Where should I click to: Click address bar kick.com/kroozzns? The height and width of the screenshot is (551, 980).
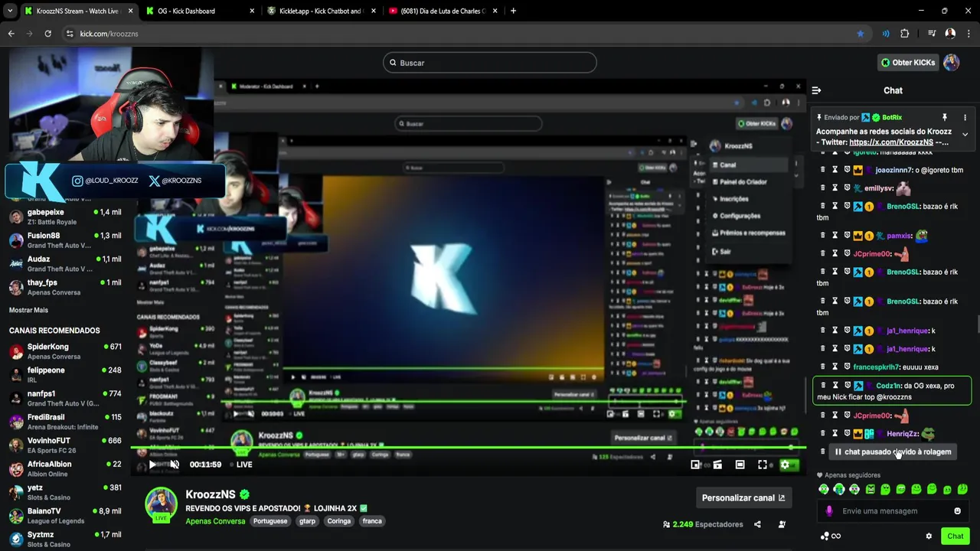click(109, 34)
